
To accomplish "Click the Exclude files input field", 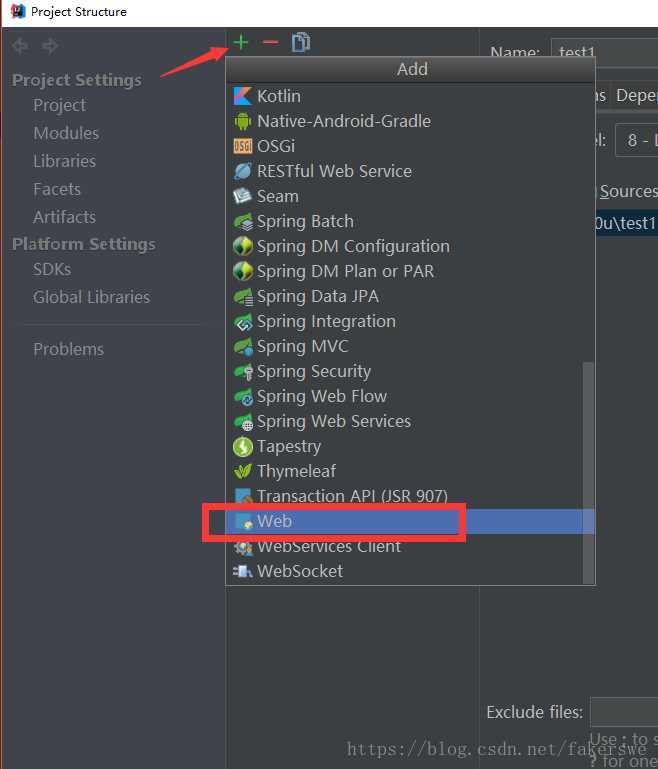I will [x=624, y=712].
